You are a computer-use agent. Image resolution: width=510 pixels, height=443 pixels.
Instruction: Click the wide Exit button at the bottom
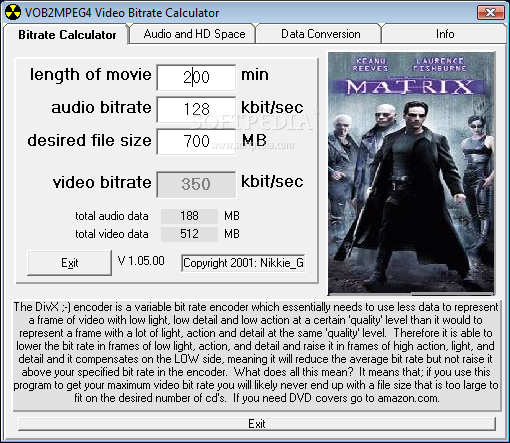coord(257,424)
